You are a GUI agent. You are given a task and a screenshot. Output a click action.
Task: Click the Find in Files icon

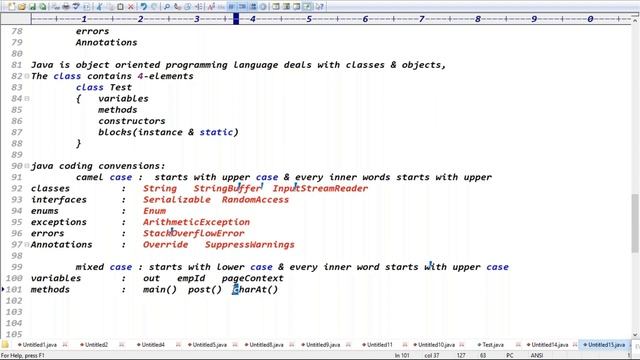pos(187,7)
